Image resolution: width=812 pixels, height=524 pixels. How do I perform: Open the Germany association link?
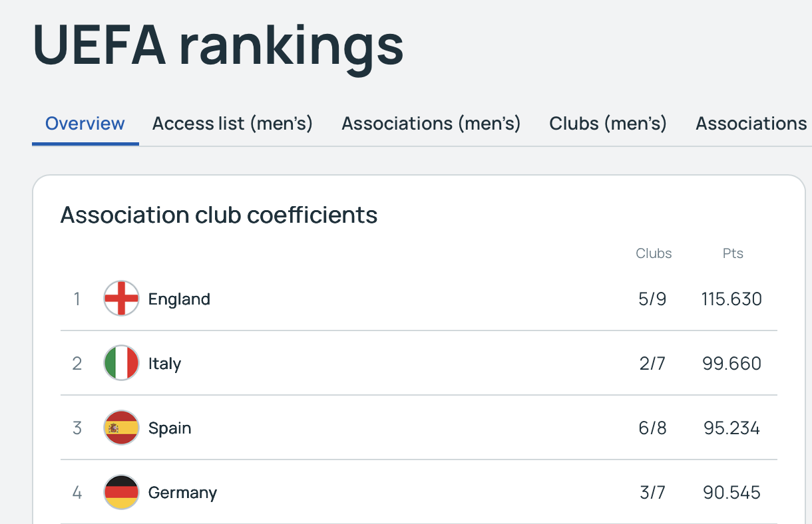tap(182, 493)
